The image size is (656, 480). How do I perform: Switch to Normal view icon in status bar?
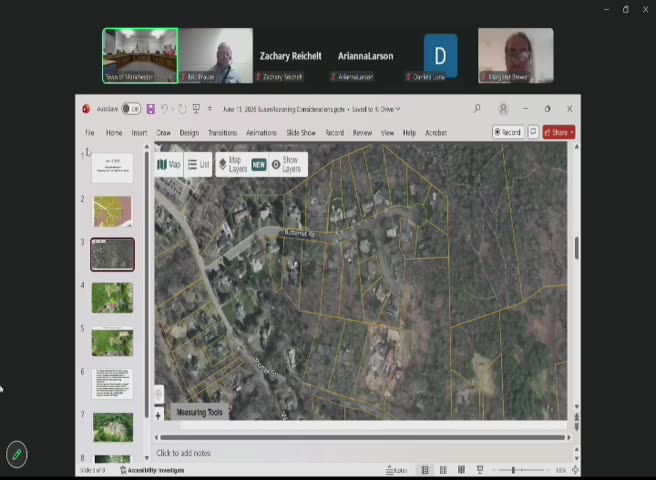click(425, 470)
